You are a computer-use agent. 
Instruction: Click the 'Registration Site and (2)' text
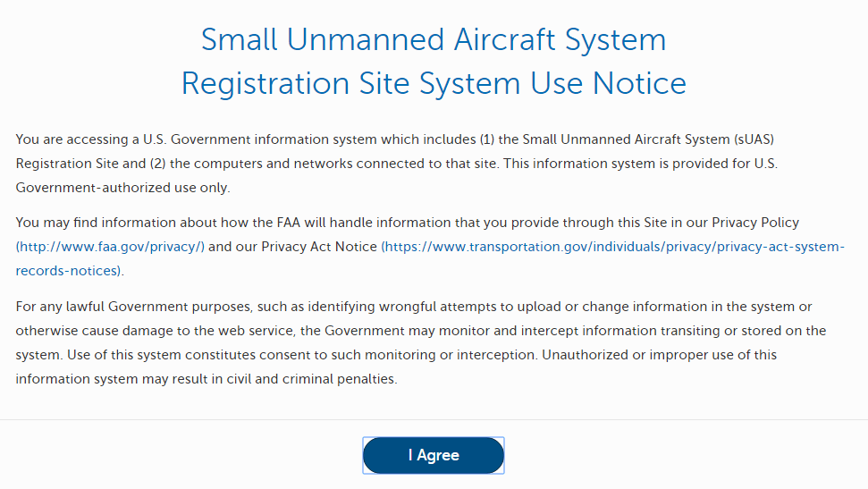pos(91,164)
